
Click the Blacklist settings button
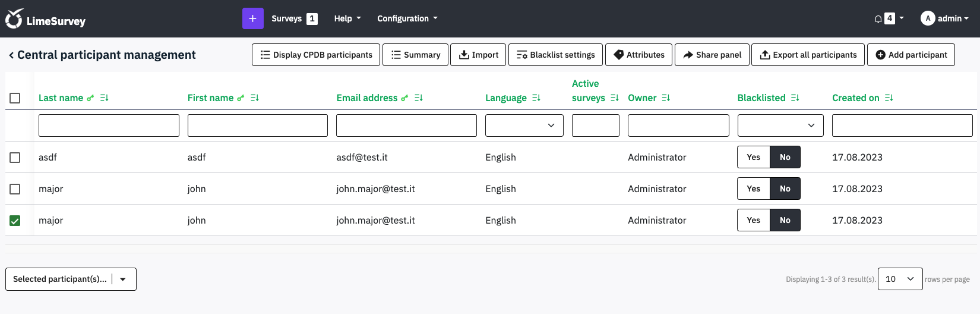555,55
